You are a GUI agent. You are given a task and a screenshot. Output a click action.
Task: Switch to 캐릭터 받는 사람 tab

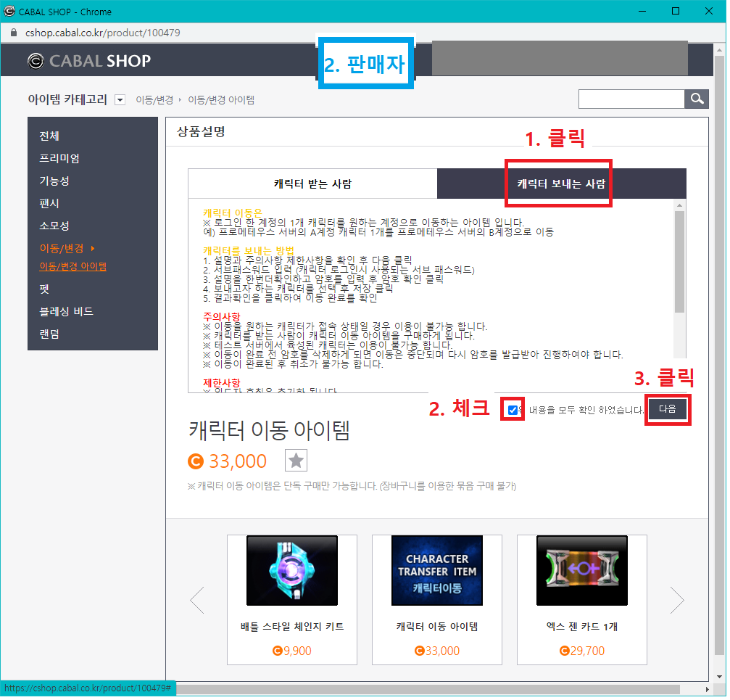[x=314, y=184]
